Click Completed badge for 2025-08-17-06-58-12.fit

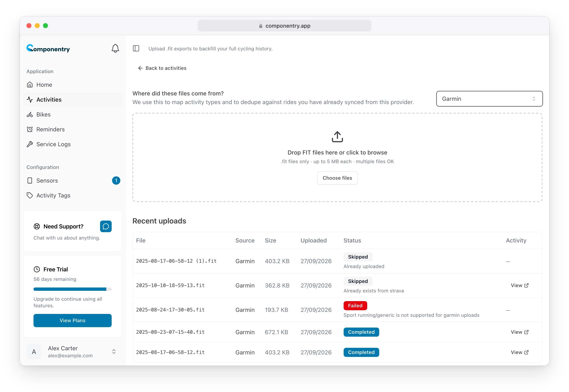pyautogui.click(x=361, y=352)
